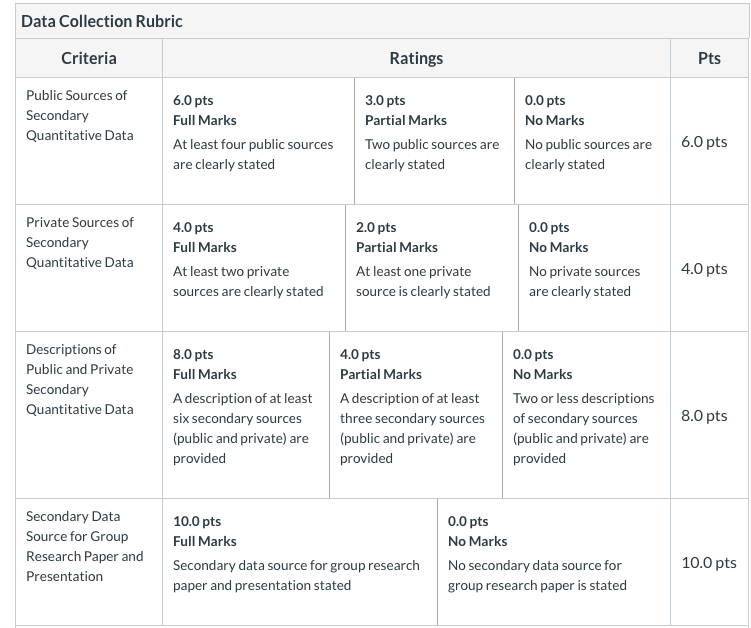Pick 10.0 pts Full Marks secondary data source

point(300,562)
